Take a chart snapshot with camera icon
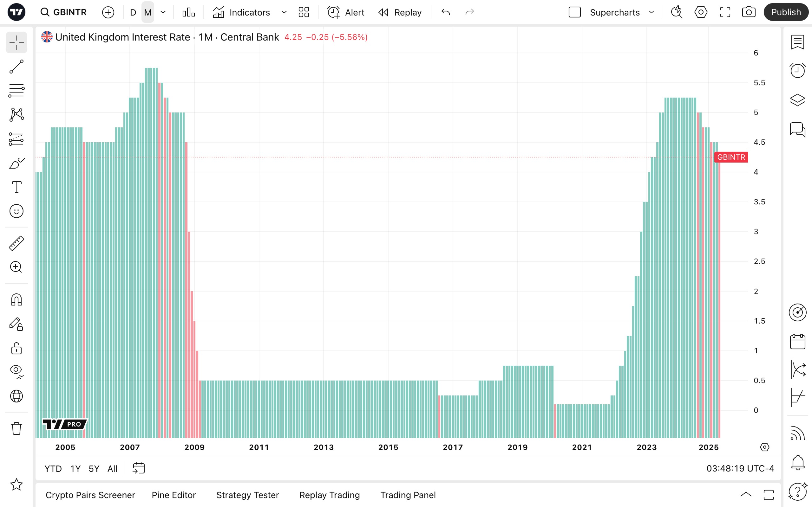The image size is (812, 507). tap(749, 12)
